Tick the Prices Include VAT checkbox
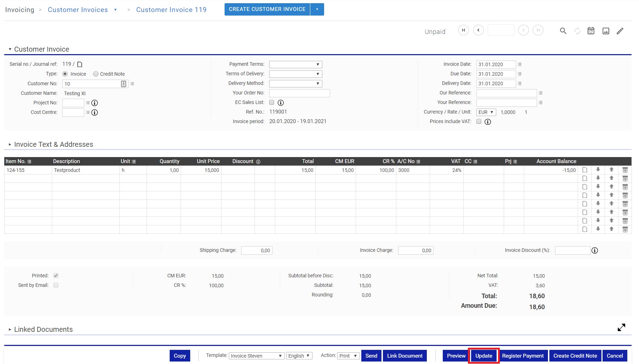The width and height of the screenshot is (639, 364). pos(479,122)
